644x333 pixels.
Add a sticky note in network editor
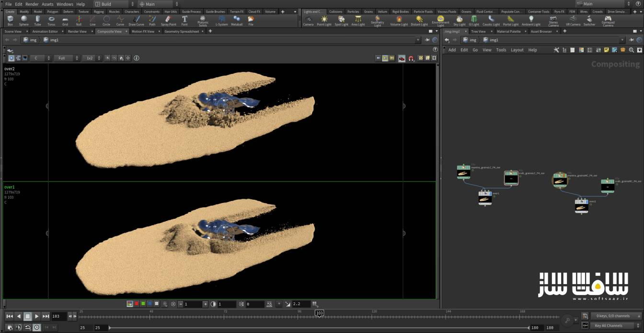(x=606, y=50)
